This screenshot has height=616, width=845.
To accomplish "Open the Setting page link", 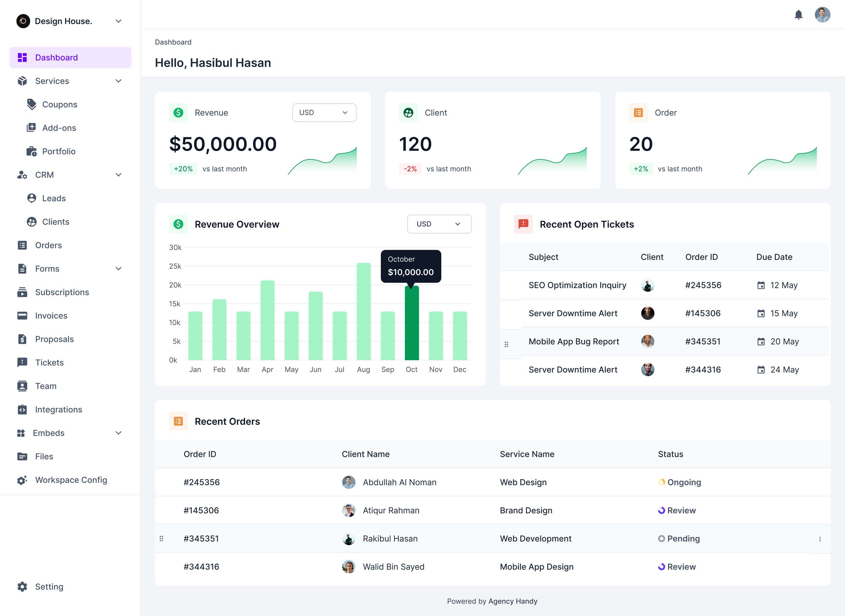I will [x=49, y=587].
